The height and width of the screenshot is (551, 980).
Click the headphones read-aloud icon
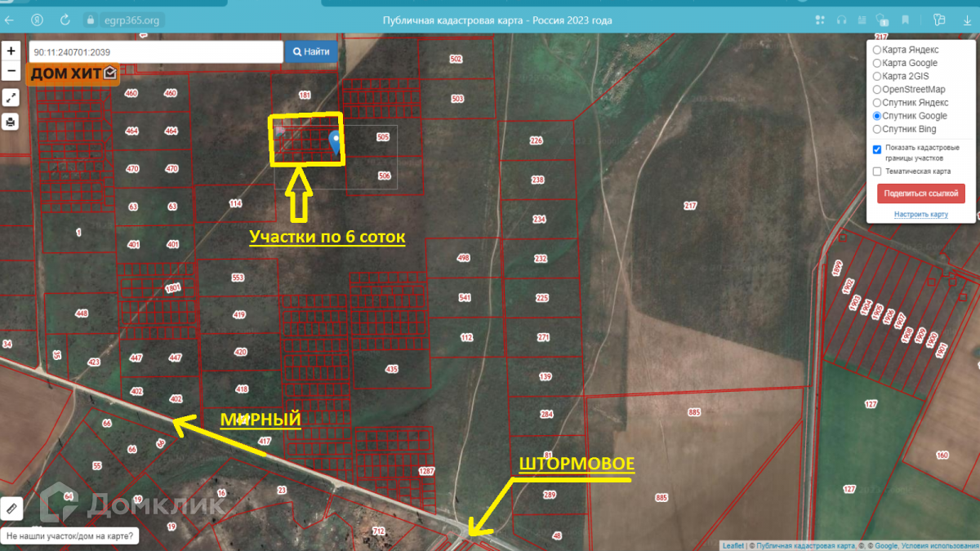pyautogui.click(x=842, y=20)
